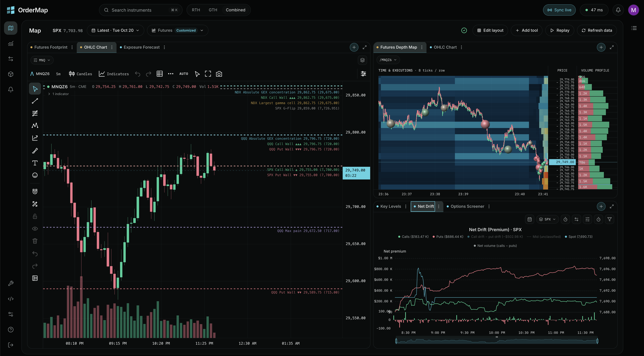
Task: Swap arrows icon in Net Drift toolbar
Action: (x=577, y=219)
